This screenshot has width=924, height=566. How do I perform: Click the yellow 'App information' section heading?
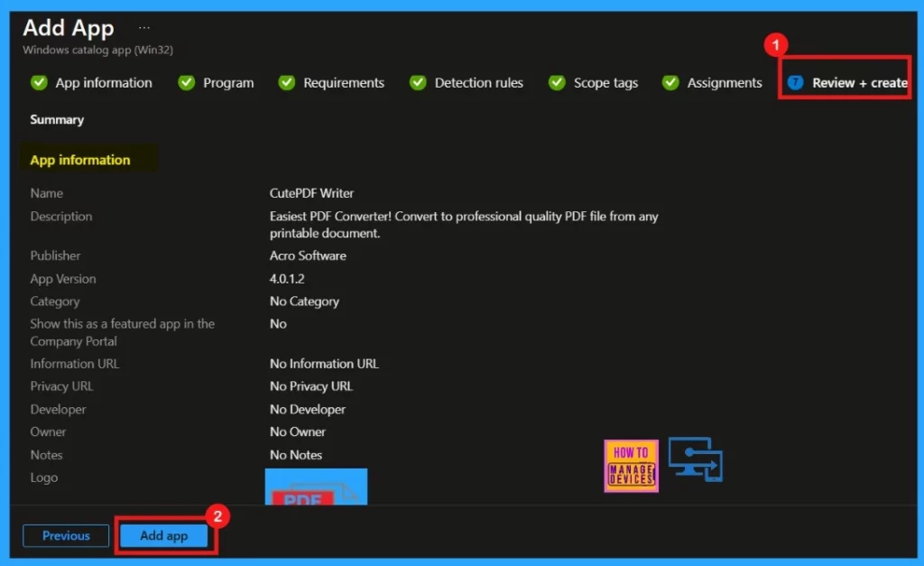pyautogui.click(x=80, y=160)
